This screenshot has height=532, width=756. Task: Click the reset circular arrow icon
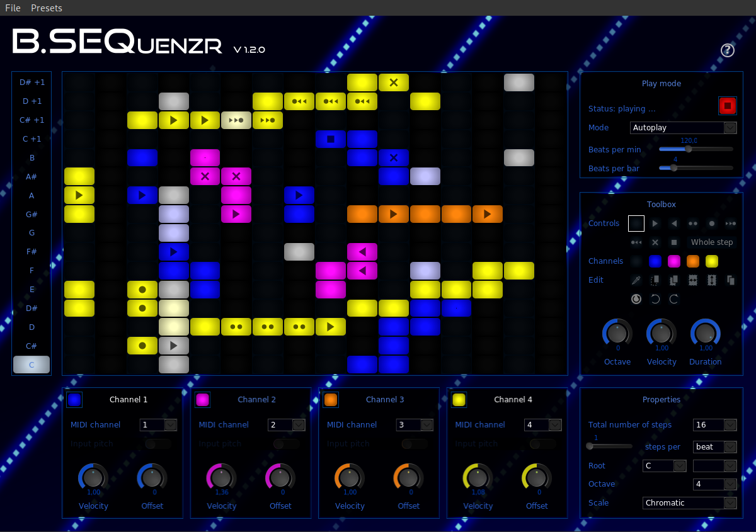636,299
